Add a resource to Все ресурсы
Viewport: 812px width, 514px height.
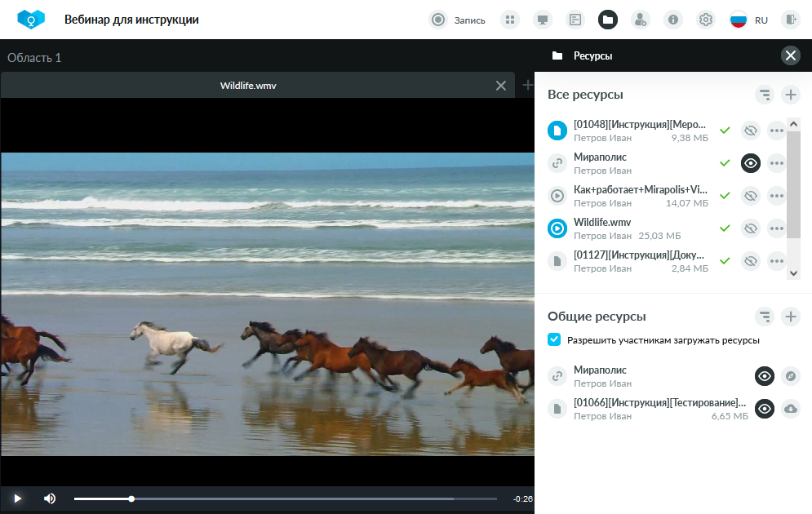coord(791,95)
